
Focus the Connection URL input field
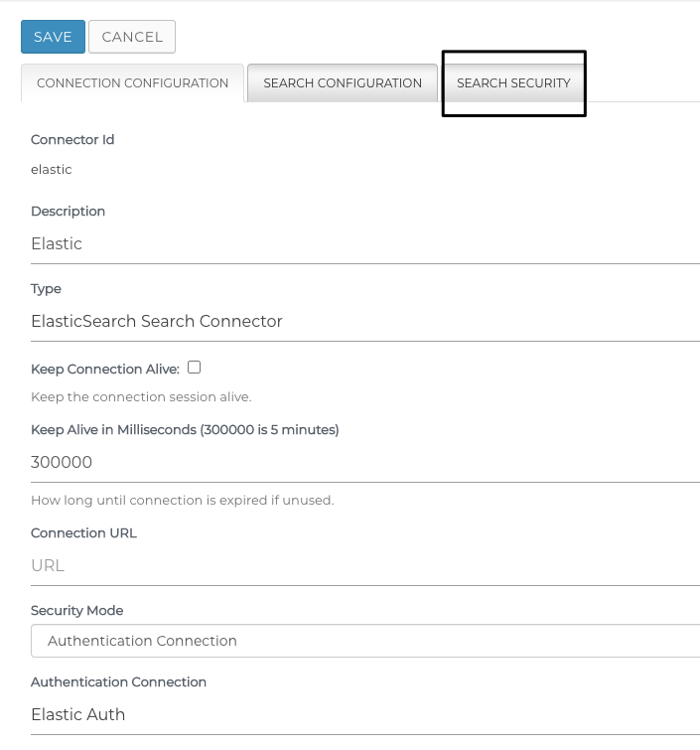tap(365, 566)
